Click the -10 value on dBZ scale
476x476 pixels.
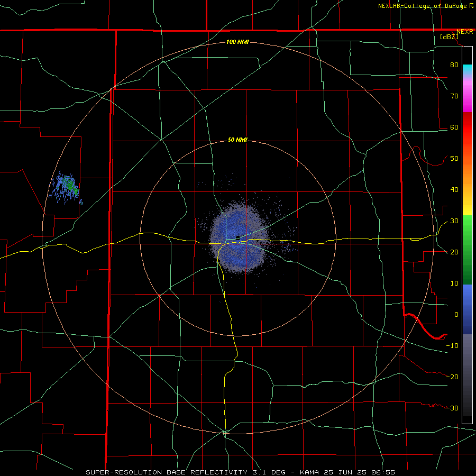click(452, 346)
